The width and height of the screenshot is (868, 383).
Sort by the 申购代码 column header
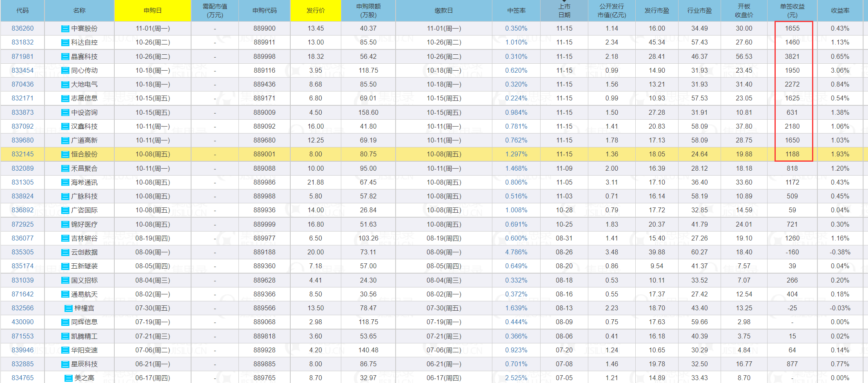(x=265, y=11)
